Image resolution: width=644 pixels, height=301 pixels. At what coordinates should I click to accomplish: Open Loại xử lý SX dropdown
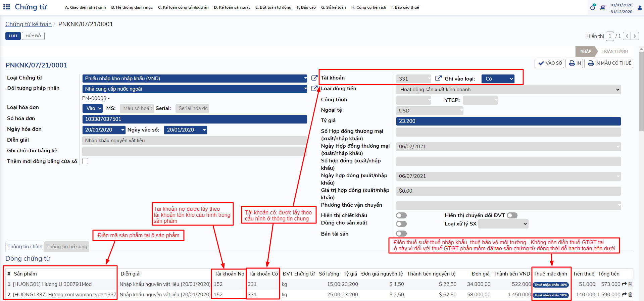click(503, 224)
